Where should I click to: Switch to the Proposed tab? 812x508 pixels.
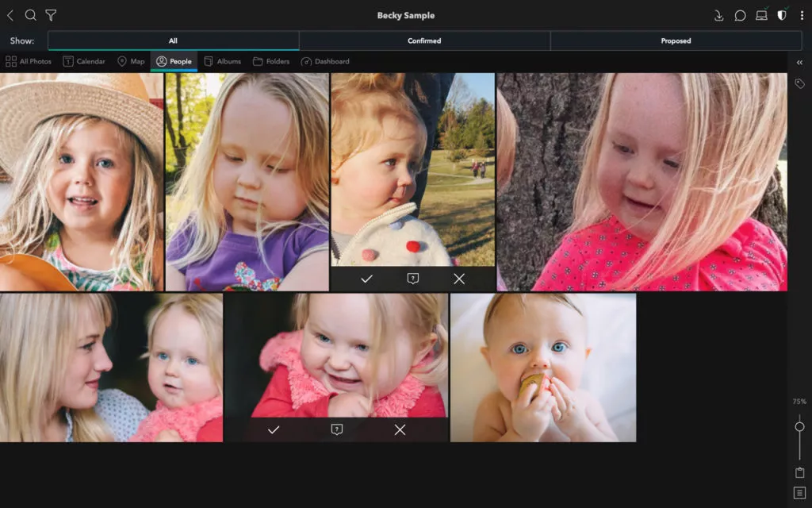click(x=676, y=40)
